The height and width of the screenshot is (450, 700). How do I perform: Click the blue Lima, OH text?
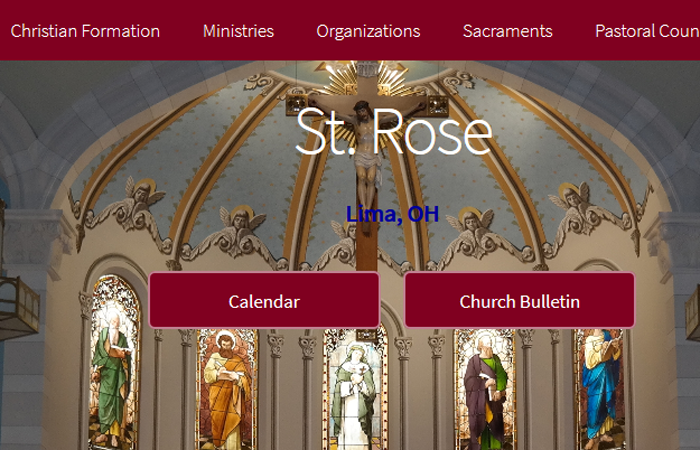(x=392, y=214)
